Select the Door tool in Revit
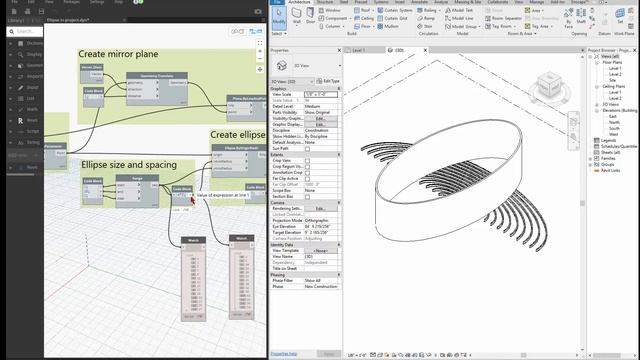640x360 pixels. [x=310, y=16]
